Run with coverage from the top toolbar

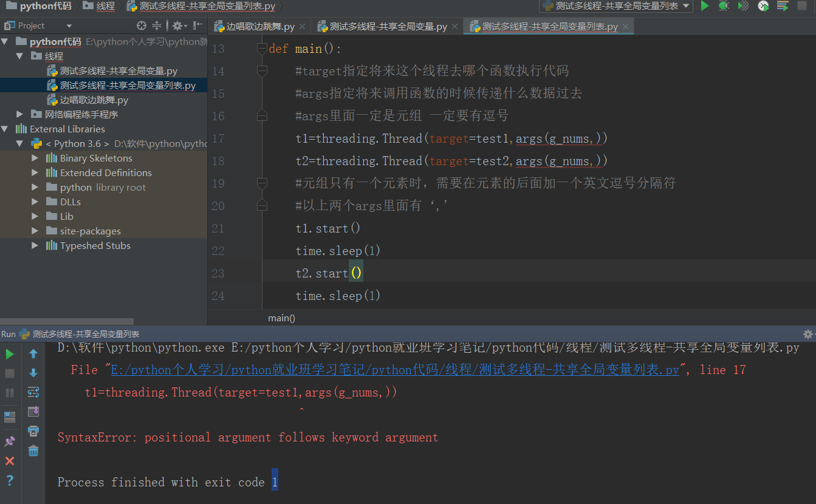pyautogui.click(x=743, y=6)
